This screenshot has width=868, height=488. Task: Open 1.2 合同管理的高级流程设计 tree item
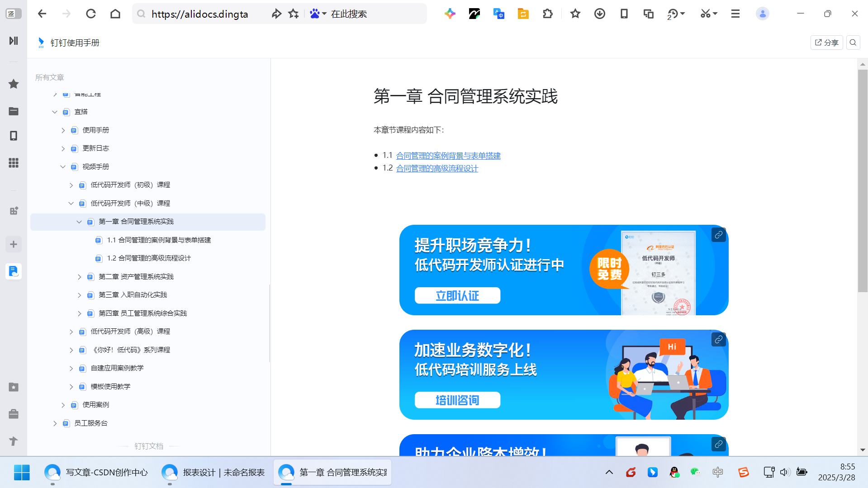[149, 258]
